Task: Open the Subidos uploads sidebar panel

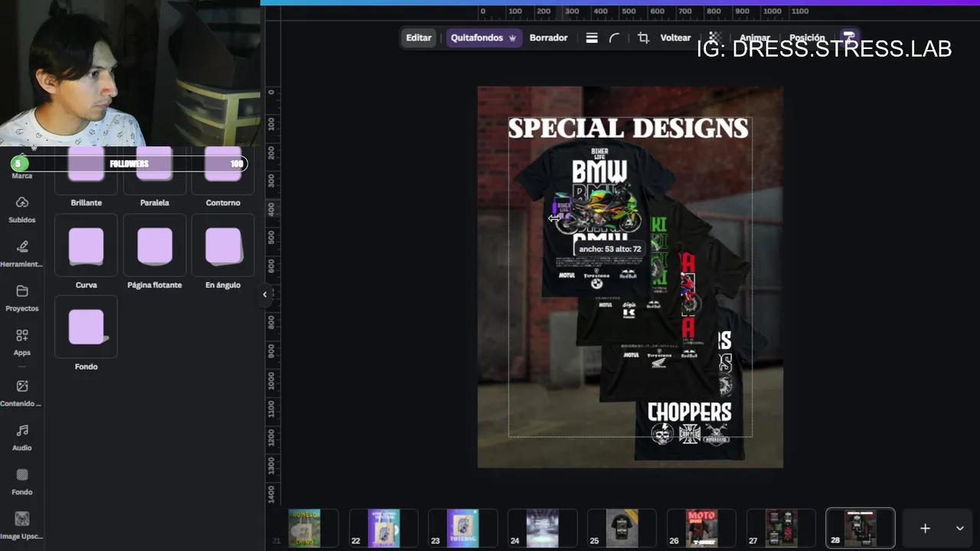Action: [x=22, y=209]
